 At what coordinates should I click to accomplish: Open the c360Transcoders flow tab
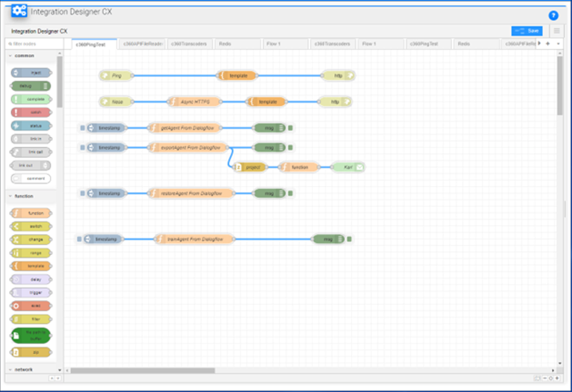point(188,43)
